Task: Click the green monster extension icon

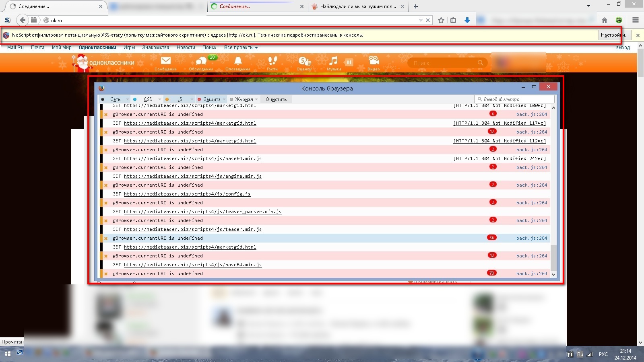Action: pyautogui.click(x=619, y=20)
